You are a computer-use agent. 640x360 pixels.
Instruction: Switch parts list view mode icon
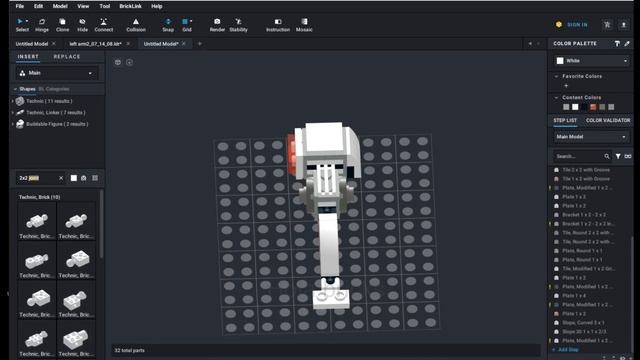[95, 178]
